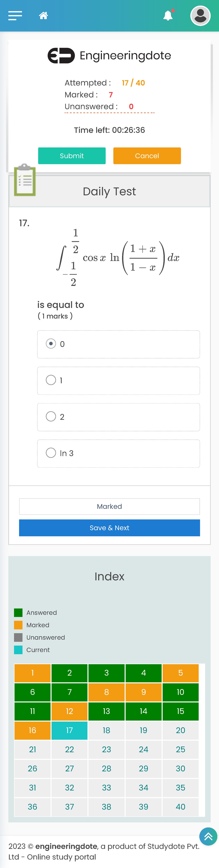Viewport: 219px width, 868px height.
Task: Open the user profile avatar
Action: pos(200,16)
